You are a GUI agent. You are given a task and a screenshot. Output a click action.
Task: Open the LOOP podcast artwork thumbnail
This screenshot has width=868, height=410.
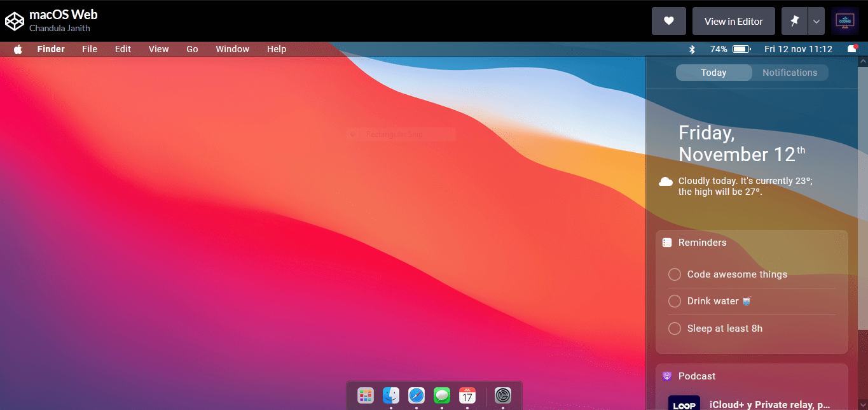tap(684, 403)
